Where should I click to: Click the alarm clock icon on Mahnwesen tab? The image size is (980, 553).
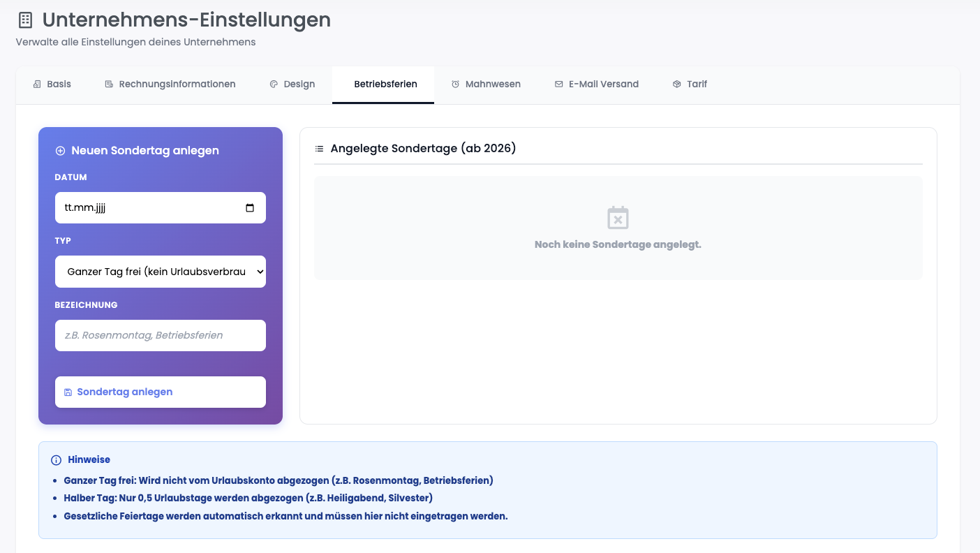tap(455, 84)
